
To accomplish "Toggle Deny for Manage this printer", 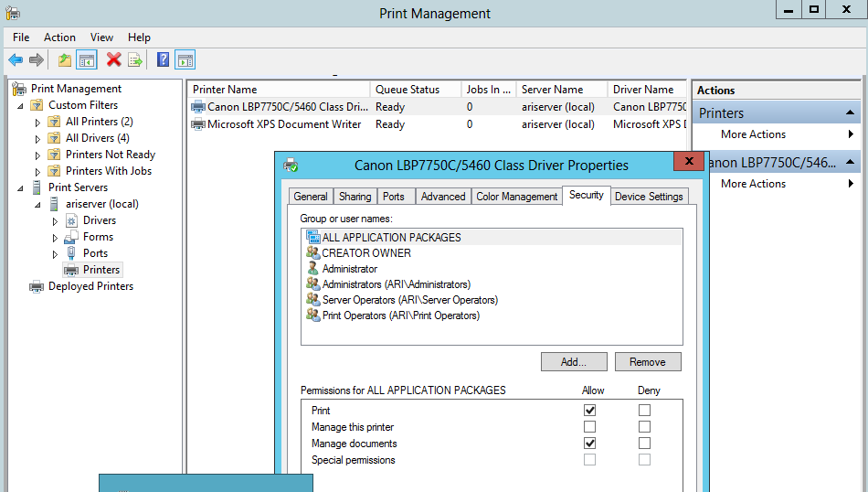I will [644, 427].
